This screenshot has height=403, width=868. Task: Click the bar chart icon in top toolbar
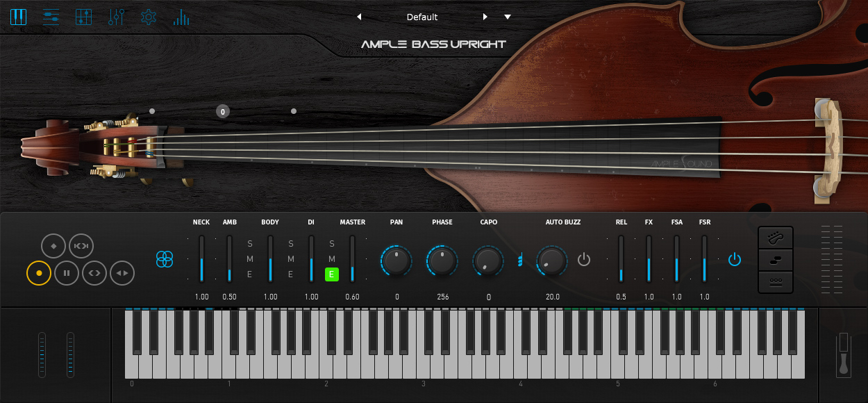click(x=181, y=17)
